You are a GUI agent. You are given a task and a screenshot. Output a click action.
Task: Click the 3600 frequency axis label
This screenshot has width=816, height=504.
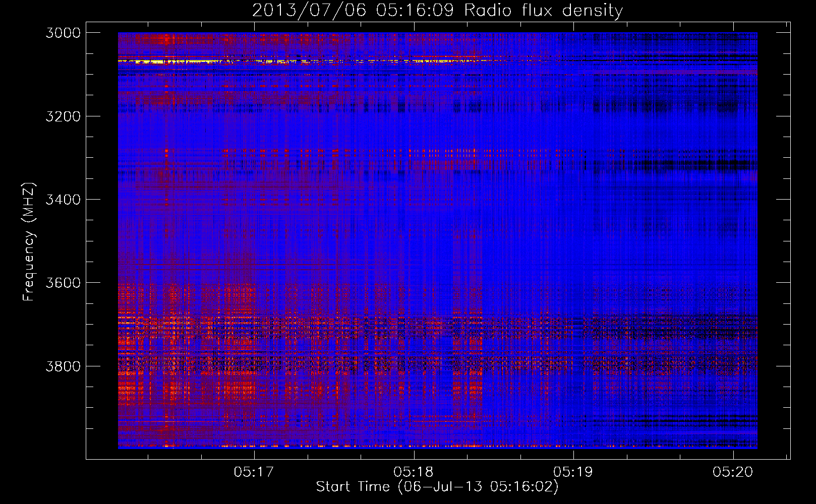click(63, 283)
